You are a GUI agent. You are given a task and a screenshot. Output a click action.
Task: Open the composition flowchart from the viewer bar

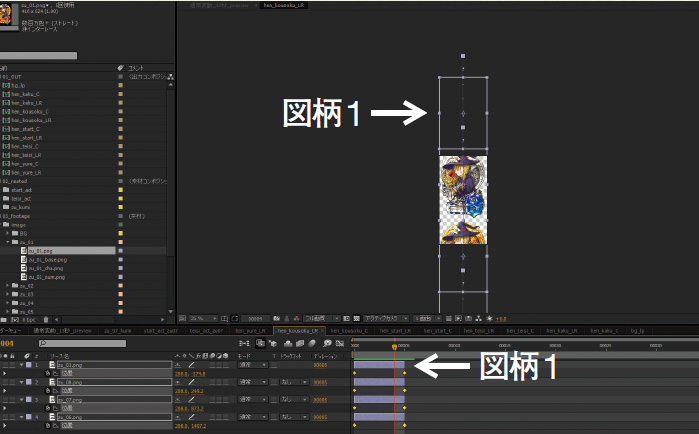478,319
